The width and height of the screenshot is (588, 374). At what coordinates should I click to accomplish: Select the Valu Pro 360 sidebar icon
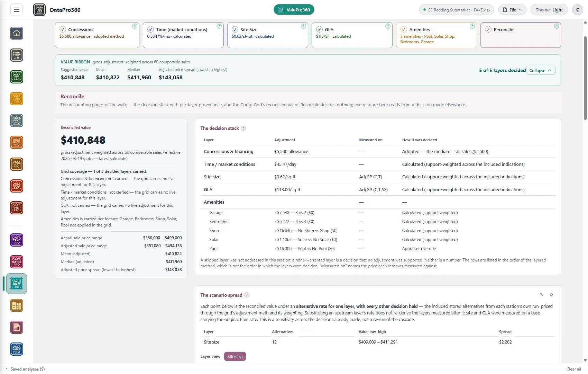[17, 284]
